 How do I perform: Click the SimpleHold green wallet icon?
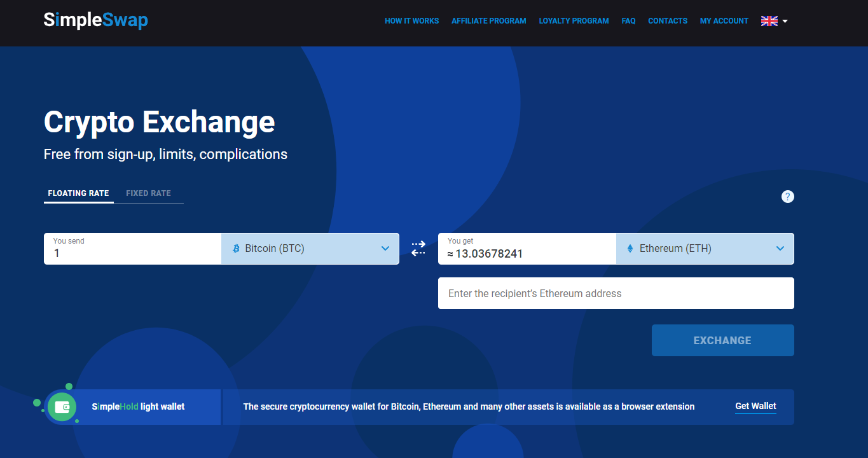[x=62, y=406]
